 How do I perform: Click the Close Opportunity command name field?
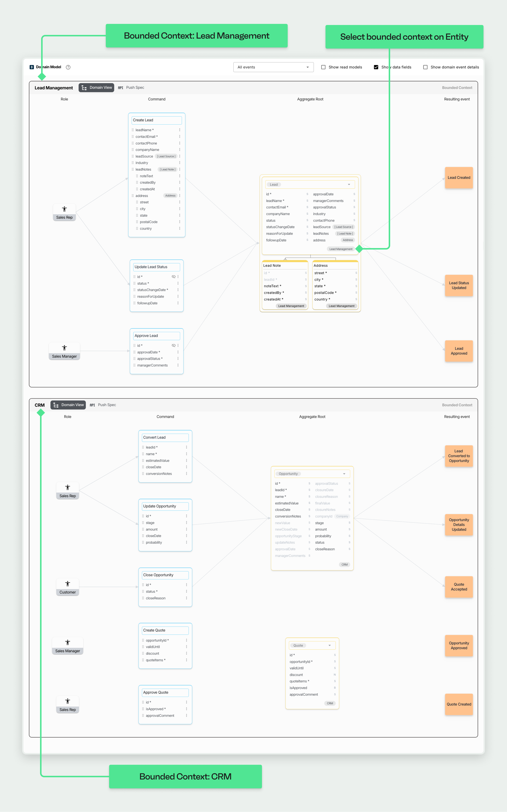point(165,575)
